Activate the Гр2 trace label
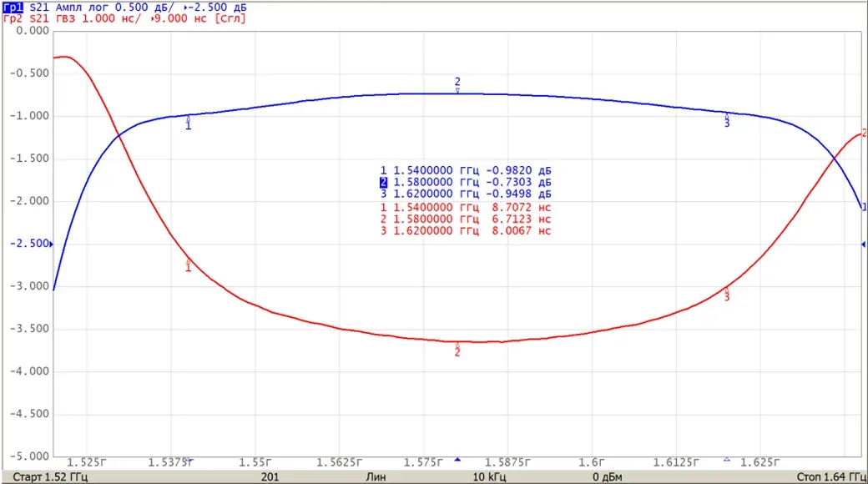Screen dimensions: 868x484 [13, 18]
